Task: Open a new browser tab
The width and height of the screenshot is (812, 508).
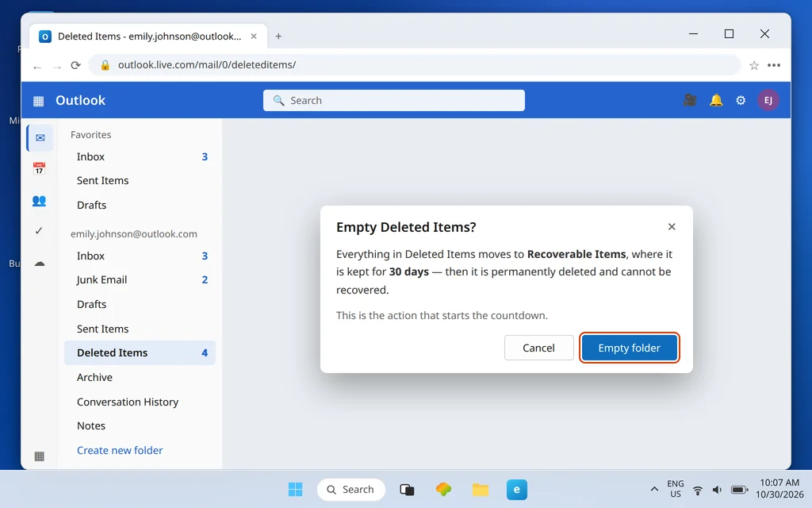Action: [278, 37]
